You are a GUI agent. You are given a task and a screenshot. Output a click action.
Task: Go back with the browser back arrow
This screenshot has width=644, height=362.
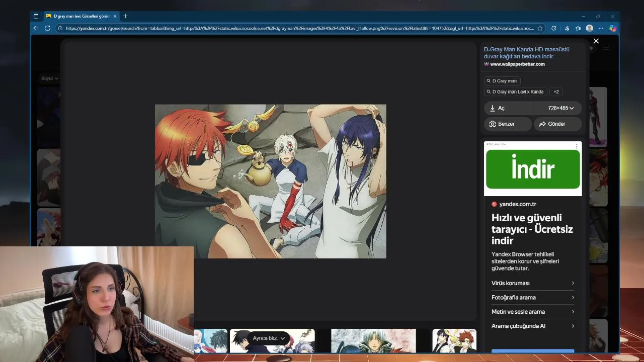(36, 28)
